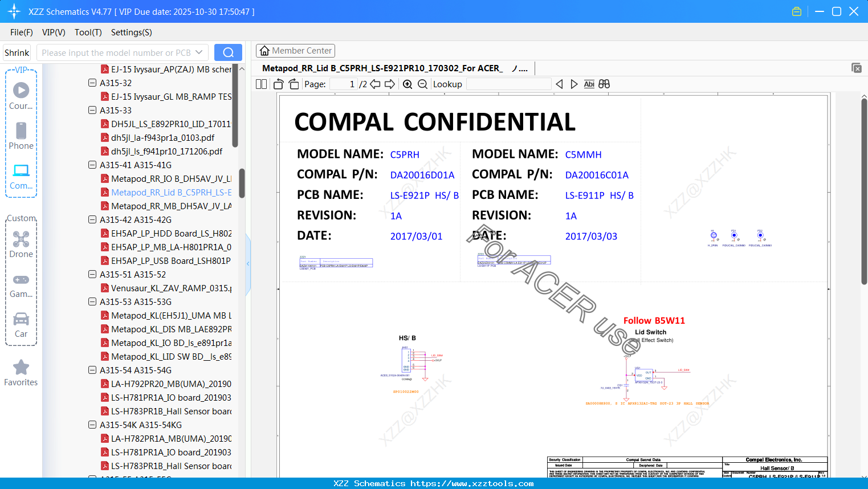868x489 pixels.
Task: Open EH5AP_LP_USB Board schematic
Action: (166, 261)
